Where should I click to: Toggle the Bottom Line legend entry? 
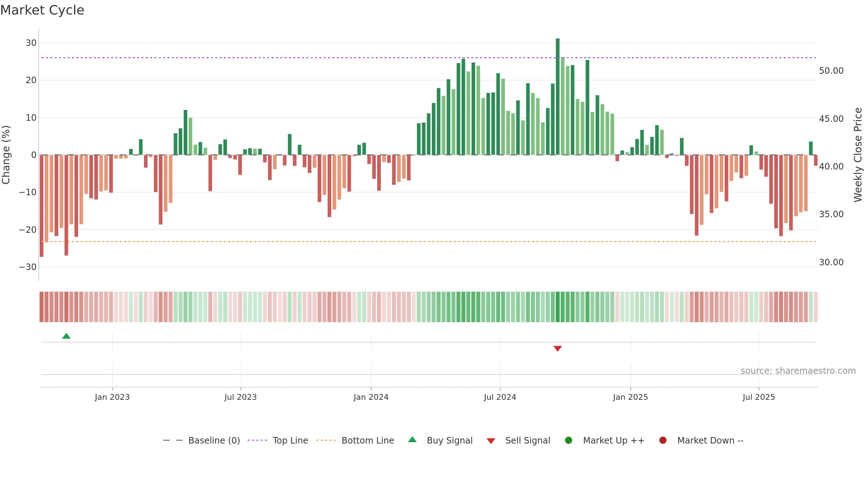[355, 440]
